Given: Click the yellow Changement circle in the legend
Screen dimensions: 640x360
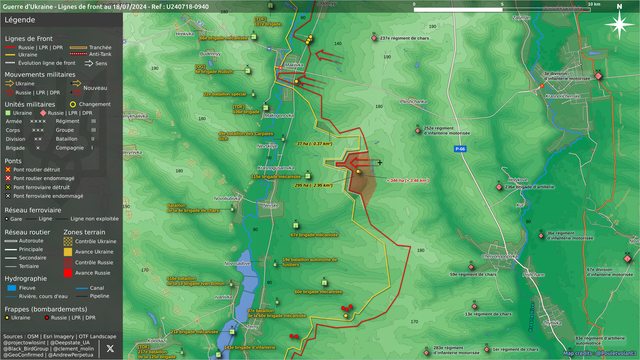Looking at the screenshot, I should pos(73,104).
